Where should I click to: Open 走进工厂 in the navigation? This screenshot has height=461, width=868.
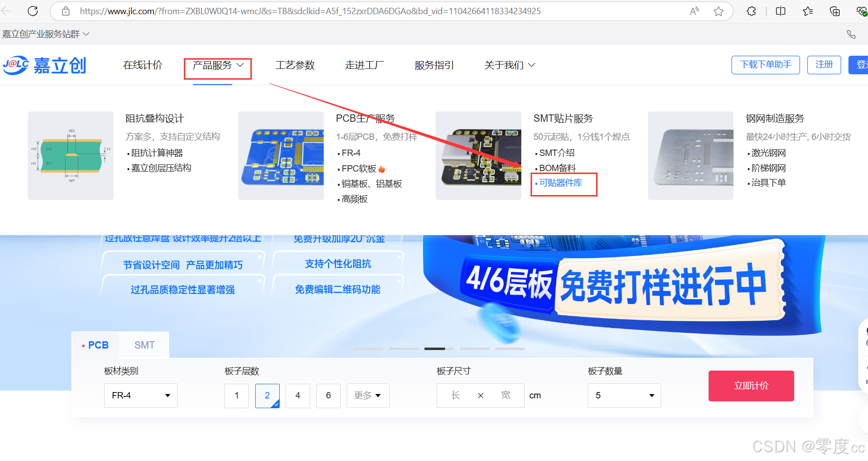[365, 65]
